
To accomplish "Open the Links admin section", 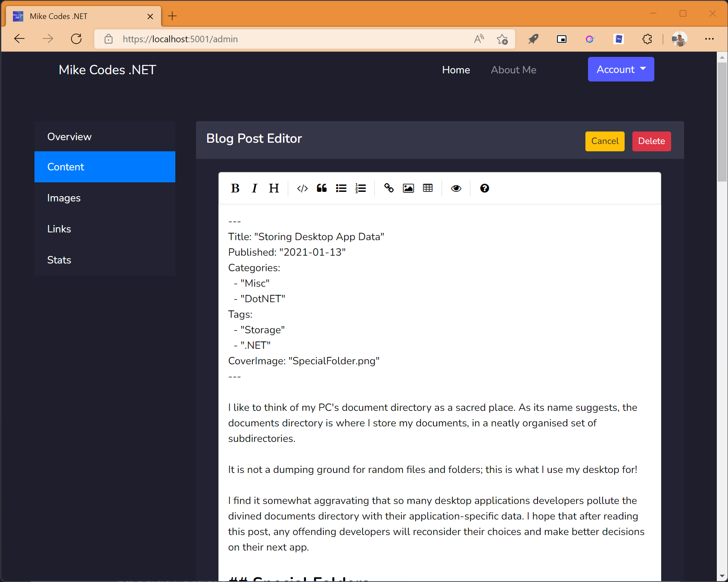I will click(105, 229).
